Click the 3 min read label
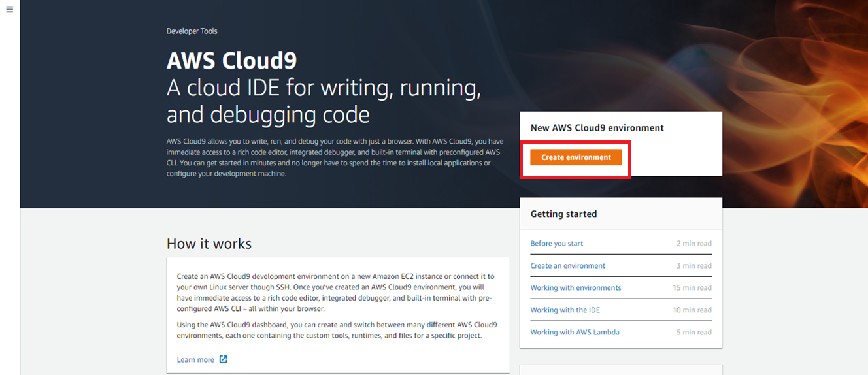Image resolution: width=868 pixels, height=375 pixels. [694, 266]
